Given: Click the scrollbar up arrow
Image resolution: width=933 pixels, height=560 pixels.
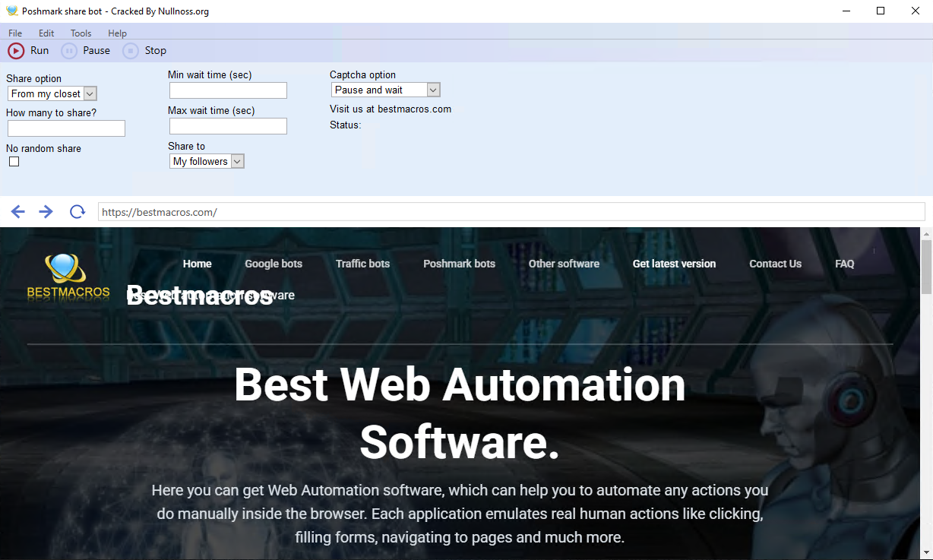Looking at the screenshot, I should [926, 233].
